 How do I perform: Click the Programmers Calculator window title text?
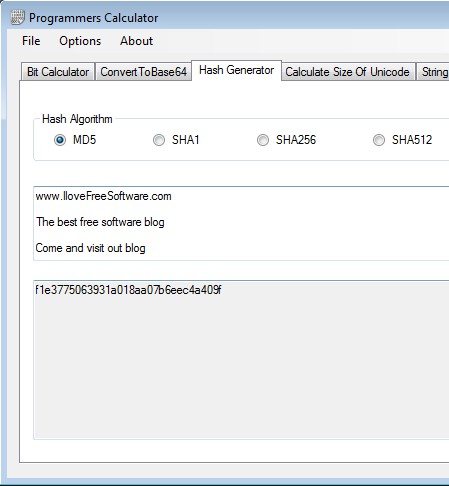click(x=94, y=18)
